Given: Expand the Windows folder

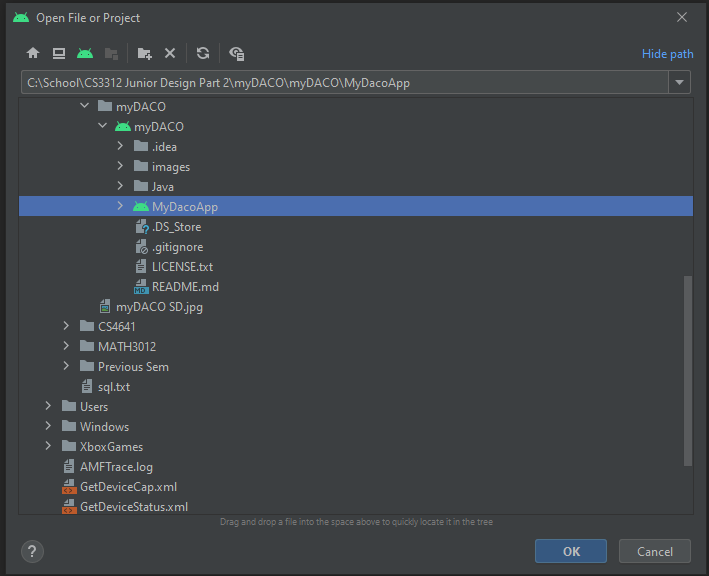Looking at the screenshot, I should (48, 425).
